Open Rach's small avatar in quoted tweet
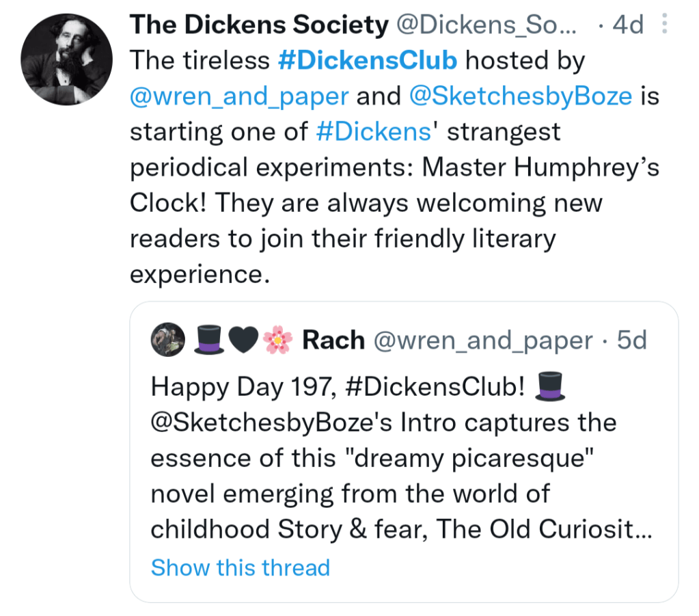 pos(167,340)
